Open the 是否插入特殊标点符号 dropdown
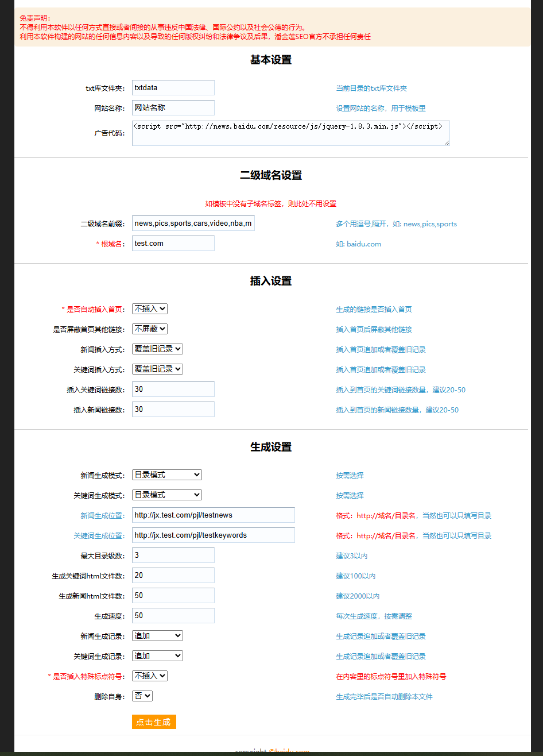 tap(149, 676)
